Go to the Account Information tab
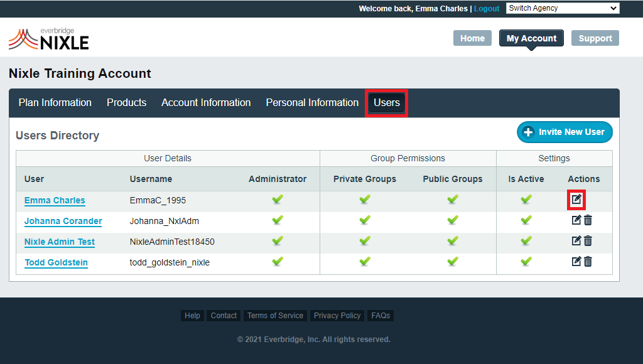Screen dimensions: 643x364 [x=206, y=102]
